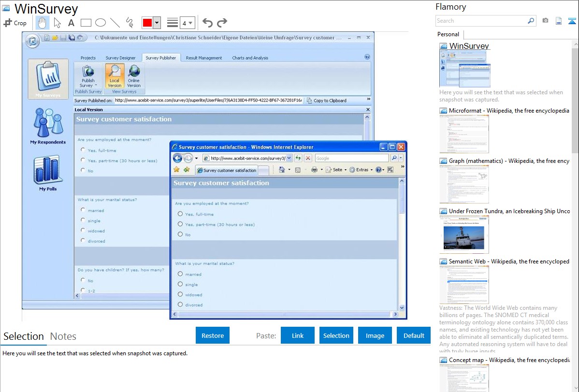Click the red color swatch
Screen dimensions: 579x392
147,23
